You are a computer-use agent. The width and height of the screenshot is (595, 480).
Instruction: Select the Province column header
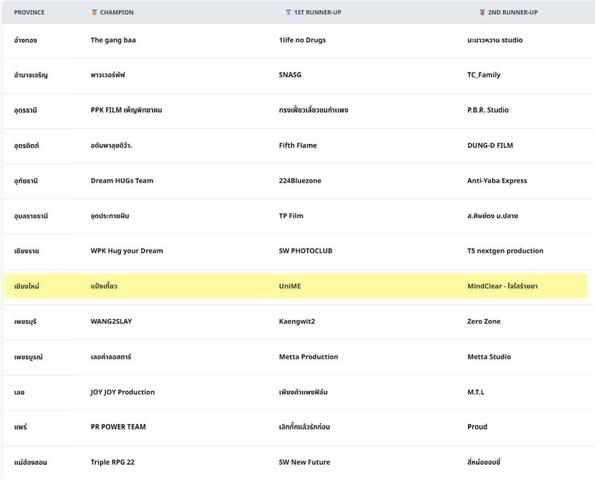(x=29, y=13)
